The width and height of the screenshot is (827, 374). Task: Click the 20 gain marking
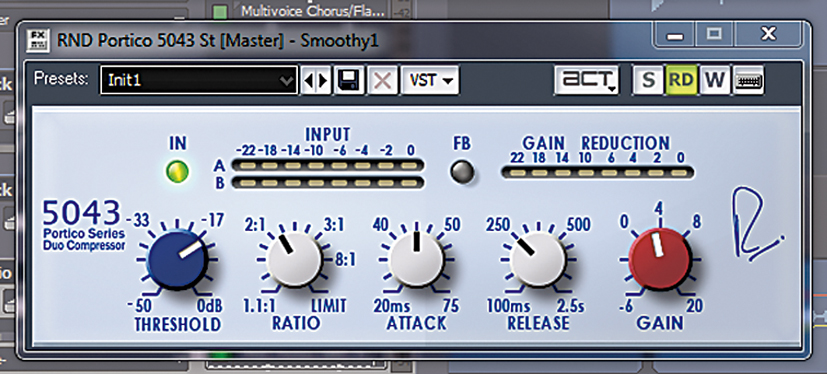point(696,306)
